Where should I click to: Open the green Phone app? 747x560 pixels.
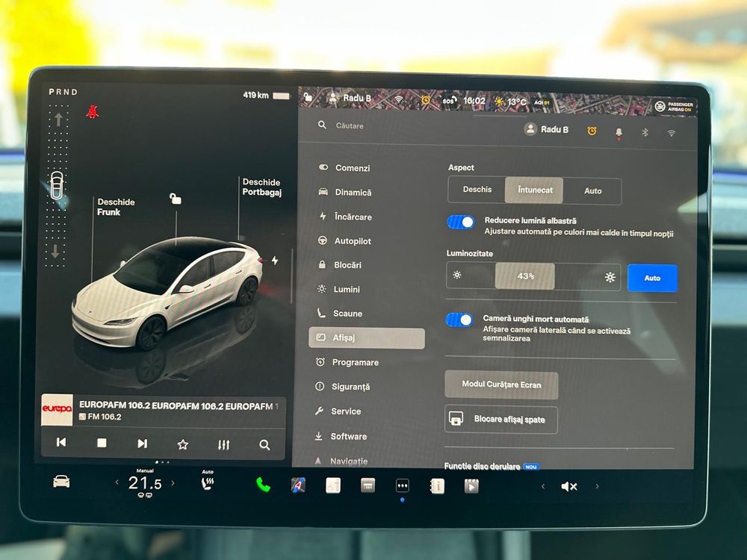pyautogui.click(x=263, y=485)
